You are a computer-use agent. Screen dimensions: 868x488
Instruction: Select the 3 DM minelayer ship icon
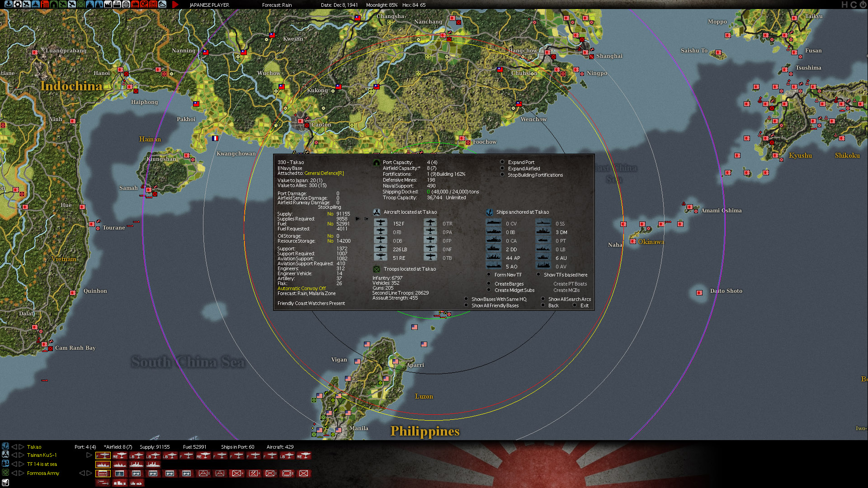(543, 232)
